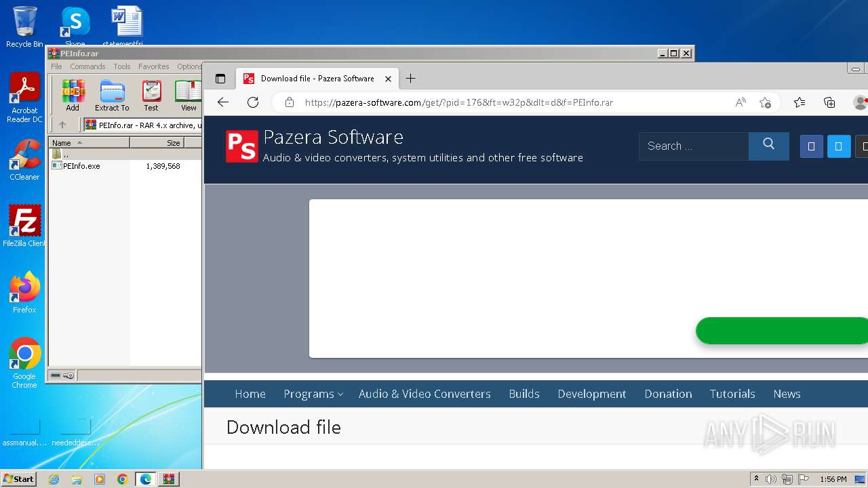This screenshot has width=868, height=488.
Task: Open Google Chrome desktop shortcut
Action: pos(24,363)
